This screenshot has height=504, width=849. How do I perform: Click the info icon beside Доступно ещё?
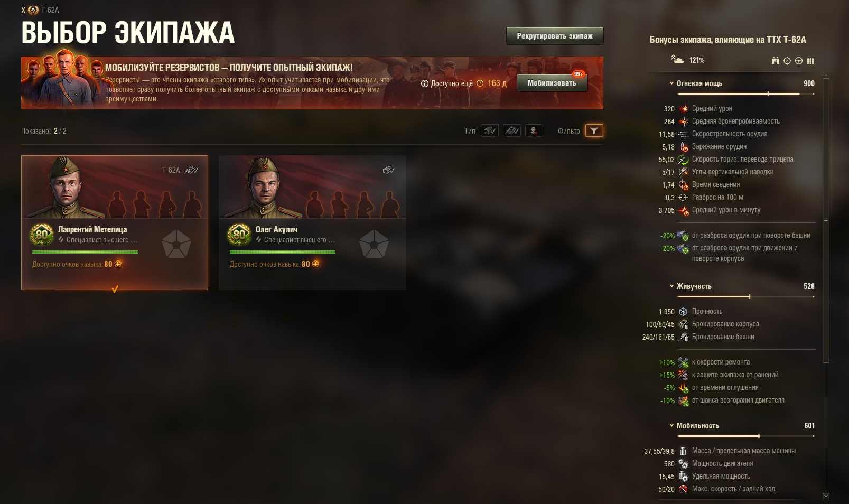424,83
